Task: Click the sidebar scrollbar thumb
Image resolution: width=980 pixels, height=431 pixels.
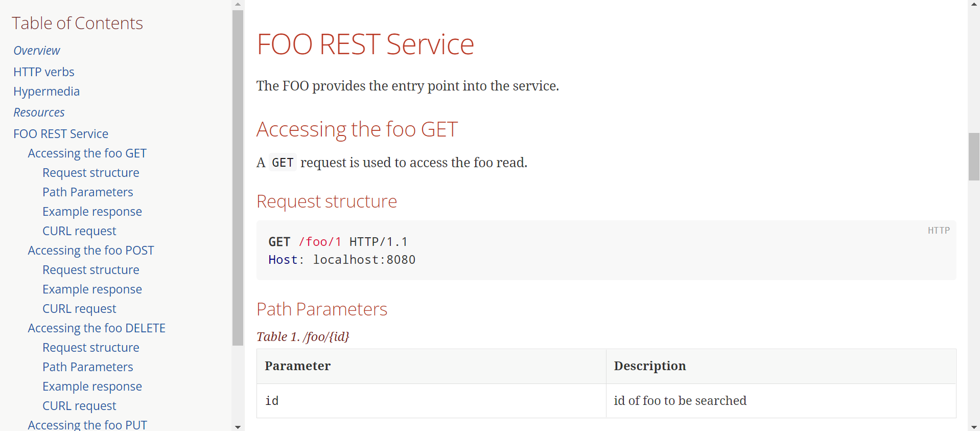Action: point(238,178)
